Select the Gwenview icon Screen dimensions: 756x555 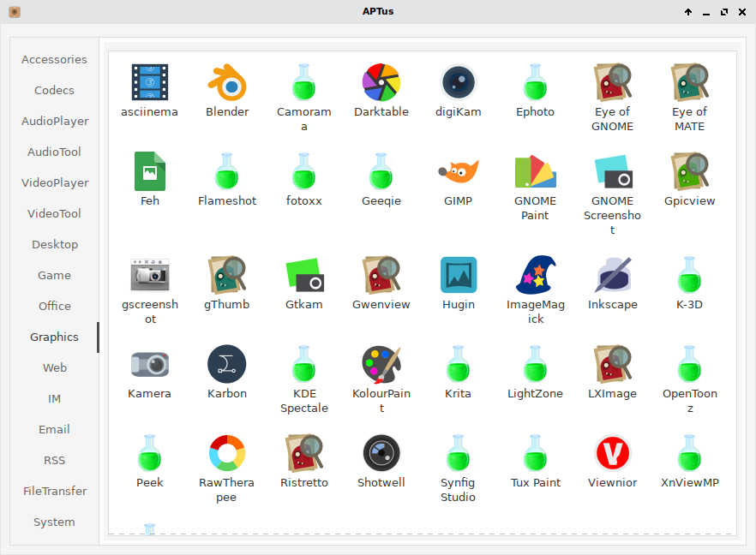click(381, 275)
